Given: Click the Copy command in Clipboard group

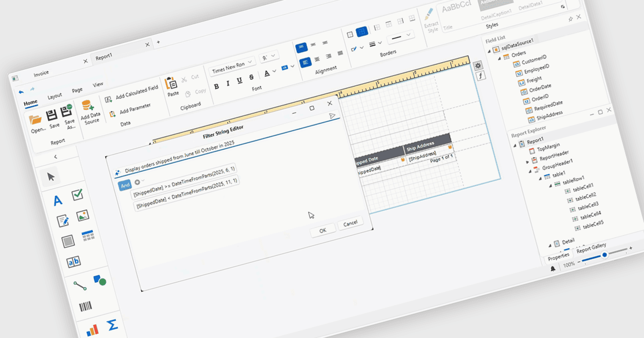Looking at the screenshot, I should (x=195, y=92).
